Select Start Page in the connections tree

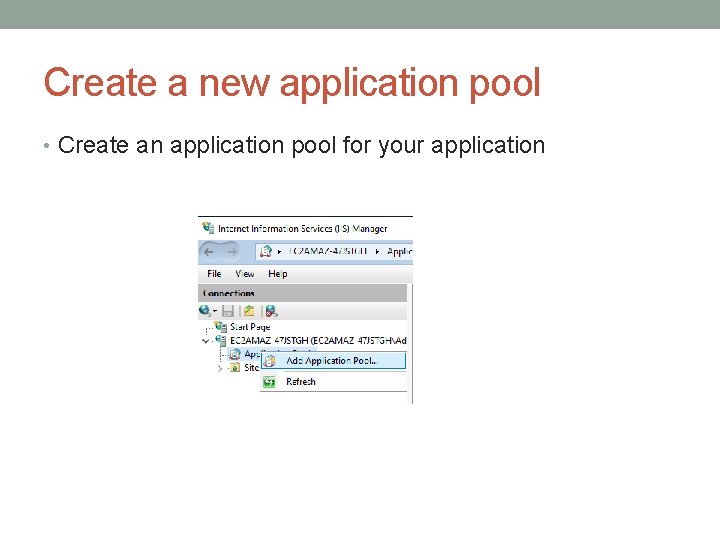(x=250, y=327)
